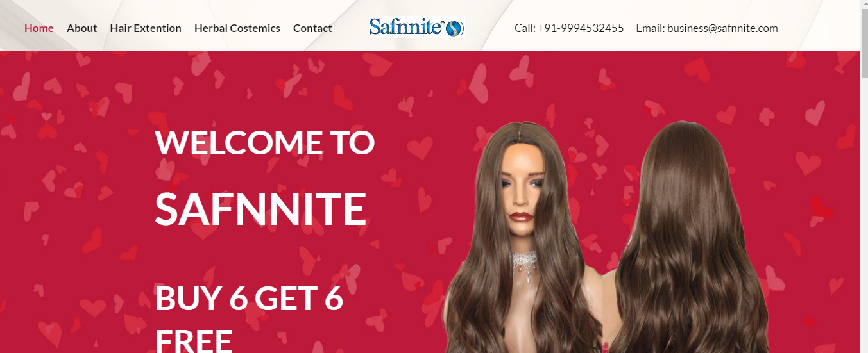
Task: Click the phone number +91-9994532455
Action: click(581, 28)
